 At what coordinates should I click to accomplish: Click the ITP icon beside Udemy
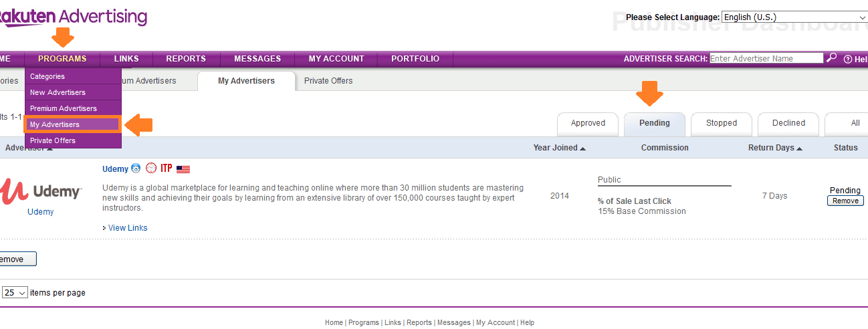coord(167,169)
